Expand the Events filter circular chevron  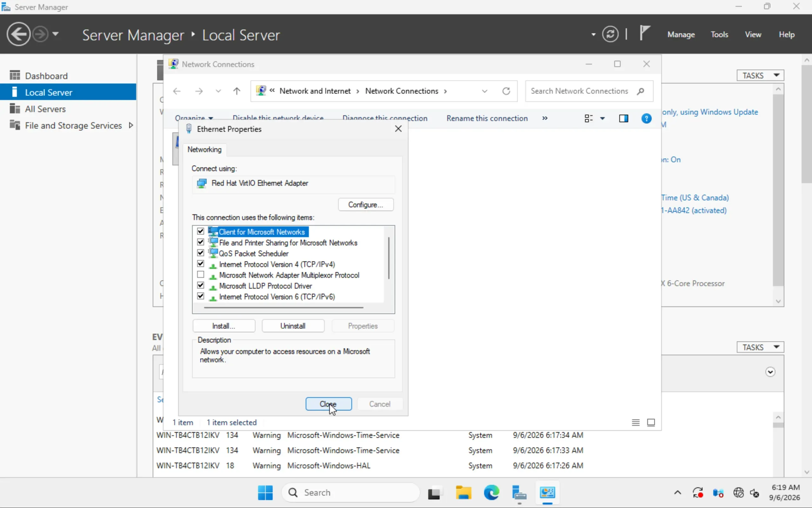770,372
